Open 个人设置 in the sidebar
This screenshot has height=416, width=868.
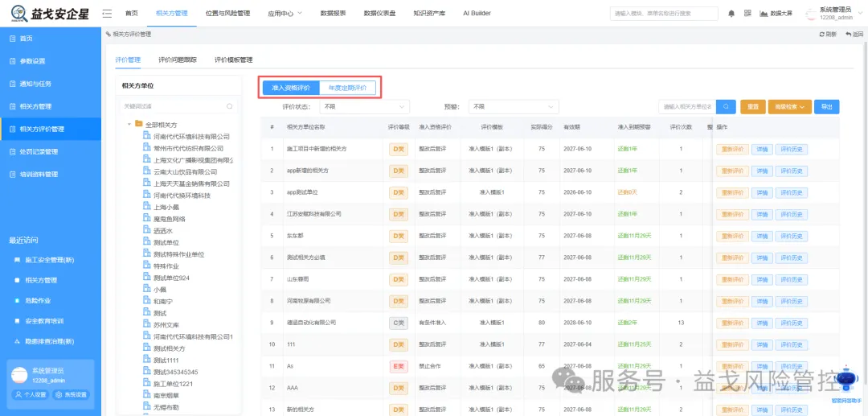pyautogui.click(x=31, y=394)
